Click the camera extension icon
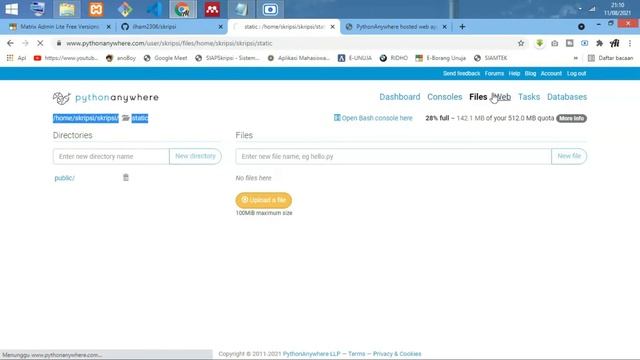The image size is (640, 360). pos(554,43)
